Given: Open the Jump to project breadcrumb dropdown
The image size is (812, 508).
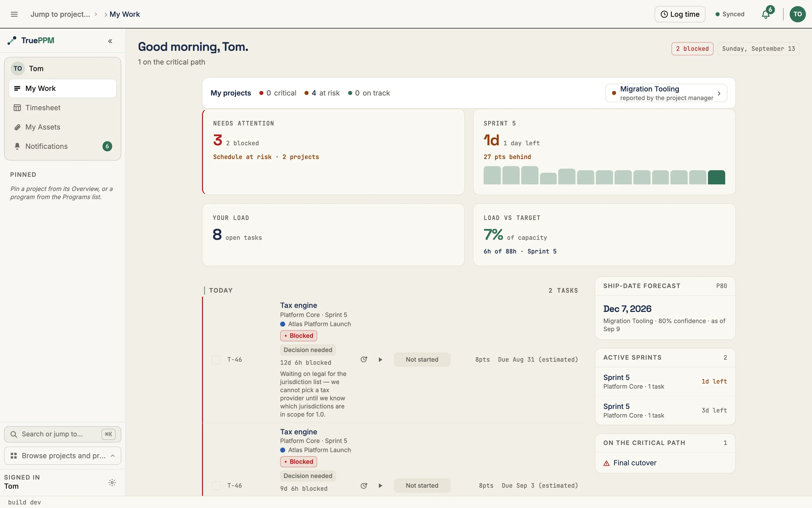Looking at the screenshot, I should pos(60,14).
